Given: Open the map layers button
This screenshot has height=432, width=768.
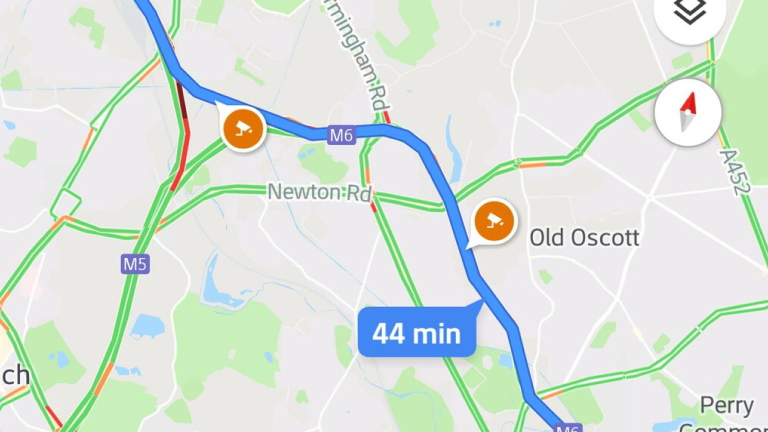Looking at the screenshot, I should point(690,12).
